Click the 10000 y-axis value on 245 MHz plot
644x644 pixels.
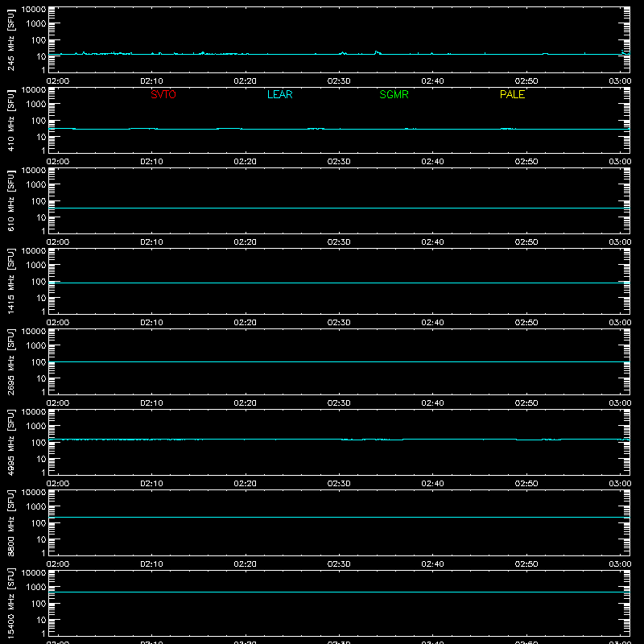tap(34, 10)
